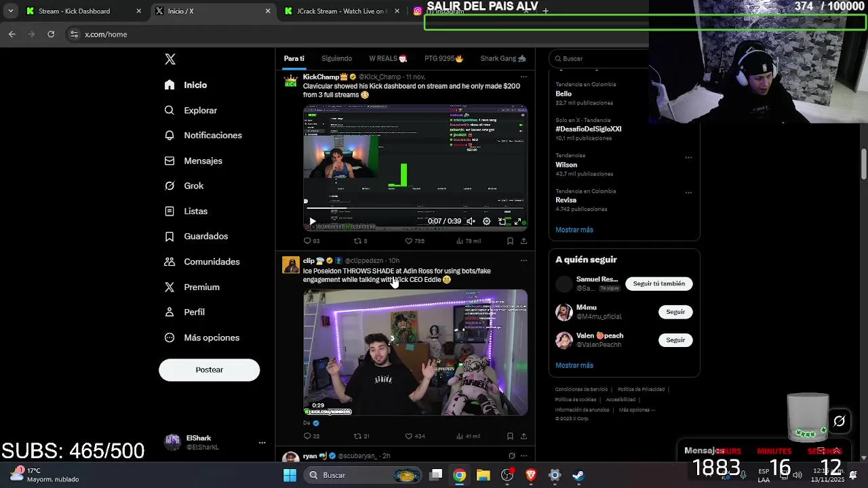Expand Más opciones in sidebar
Screen dimensions: 868x488
point(202,338)
